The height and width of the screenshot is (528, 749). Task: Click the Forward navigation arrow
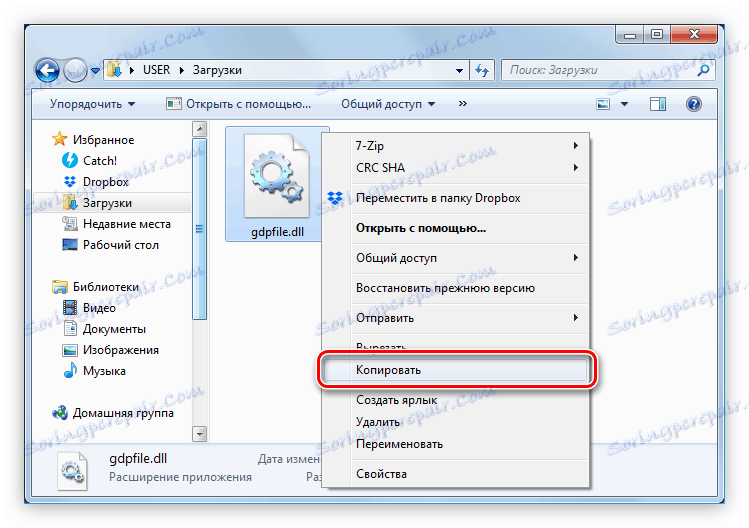[x=75, y=71]
